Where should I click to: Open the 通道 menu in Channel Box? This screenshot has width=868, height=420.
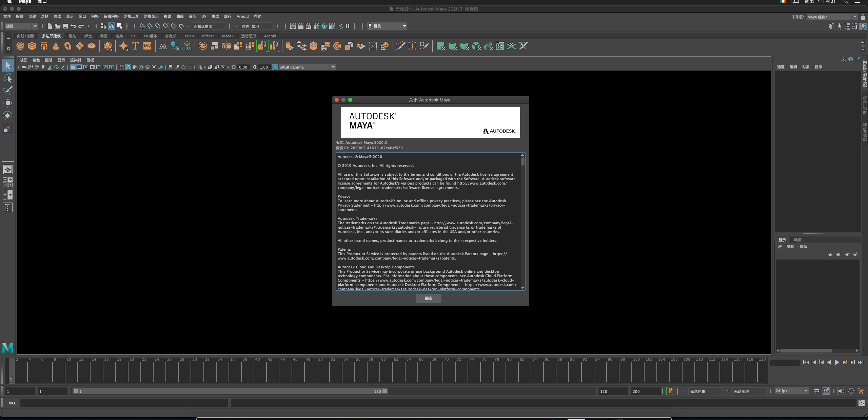[781, 67]
